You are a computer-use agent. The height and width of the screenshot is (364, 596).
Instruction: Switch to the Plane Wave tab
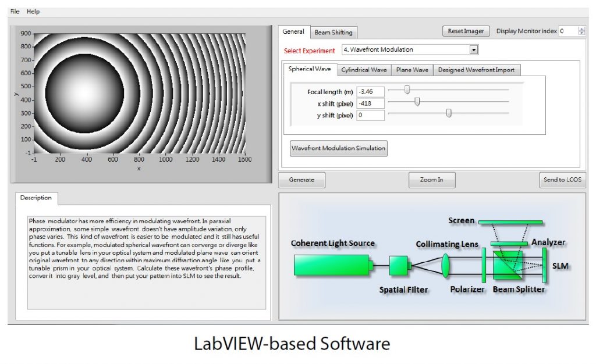click(x=412, y=69)
